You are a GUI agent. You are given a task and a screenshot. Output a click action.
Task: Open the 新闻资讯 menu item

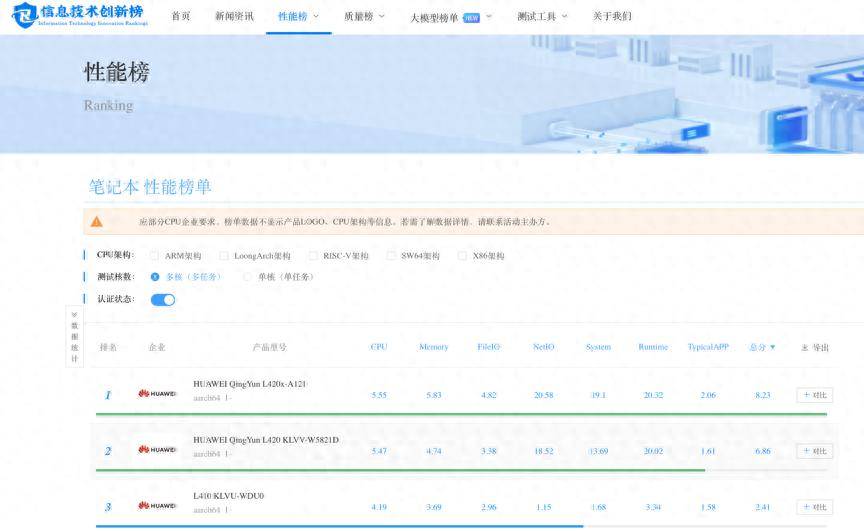coord(234,17)
